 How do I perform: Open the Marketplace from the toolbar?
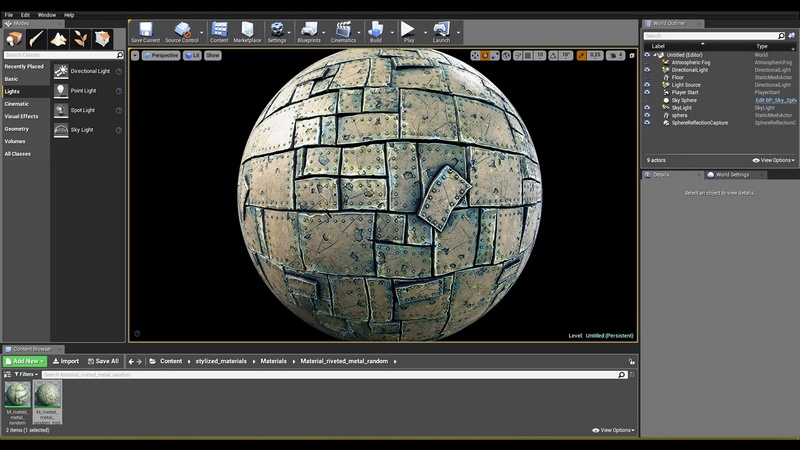(x=247, y=31)
